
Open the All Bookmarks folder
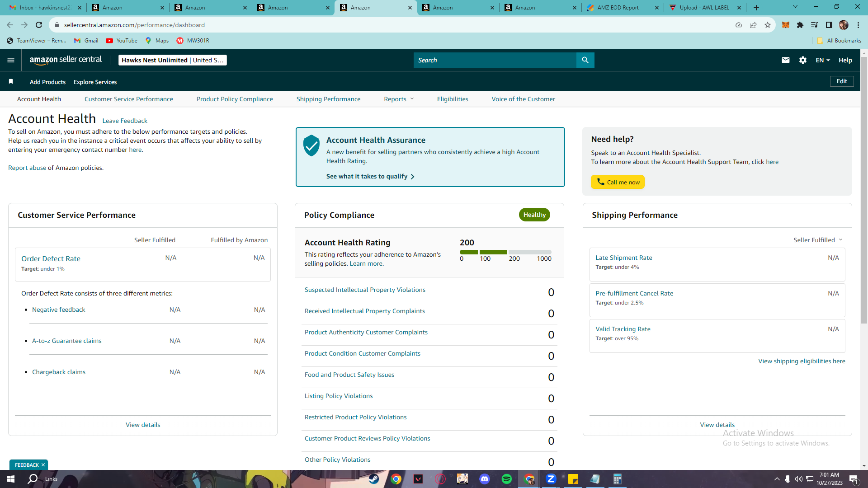click(x=839, y=41)
